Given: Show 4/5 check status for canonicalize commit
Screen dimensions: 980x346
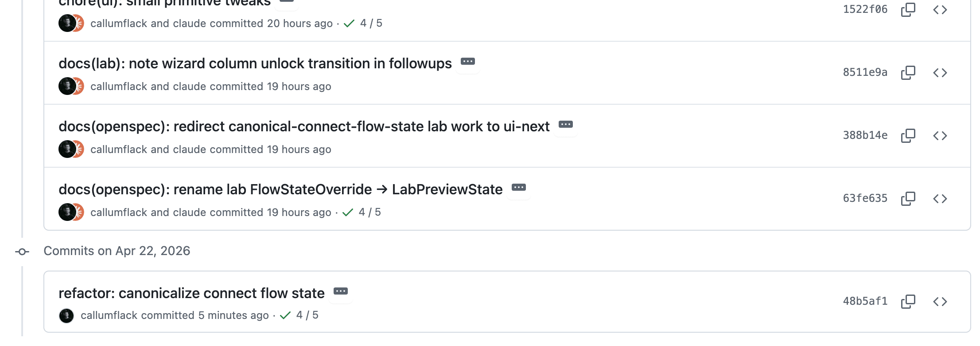Looking at the screenshot, I should tap(299, 315).
